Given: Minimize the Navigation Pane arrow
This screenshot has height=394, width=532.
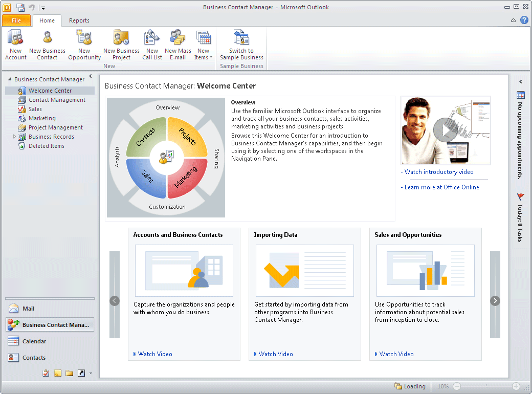Looking at the screenshot, I should [x=91, y=76].
